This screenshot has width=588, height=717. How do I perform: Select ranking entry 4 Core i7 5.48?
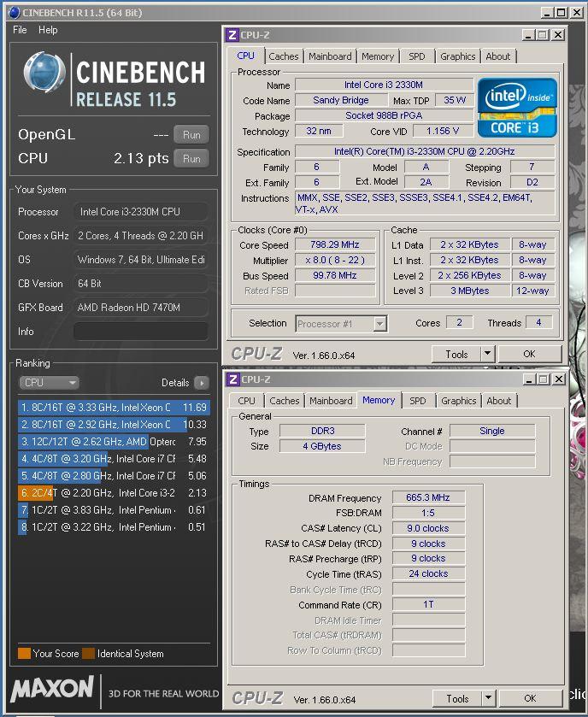pyautogui.click(x=114, y=458)
